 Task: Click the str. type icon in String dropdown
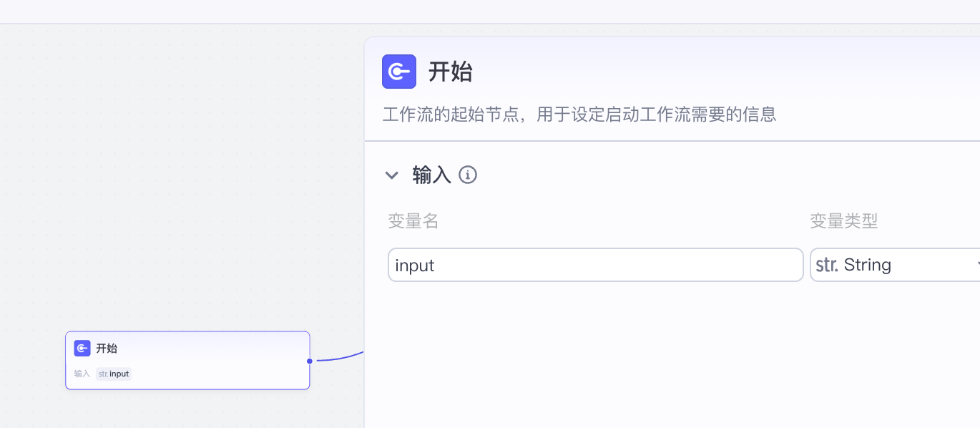point(827,266)
